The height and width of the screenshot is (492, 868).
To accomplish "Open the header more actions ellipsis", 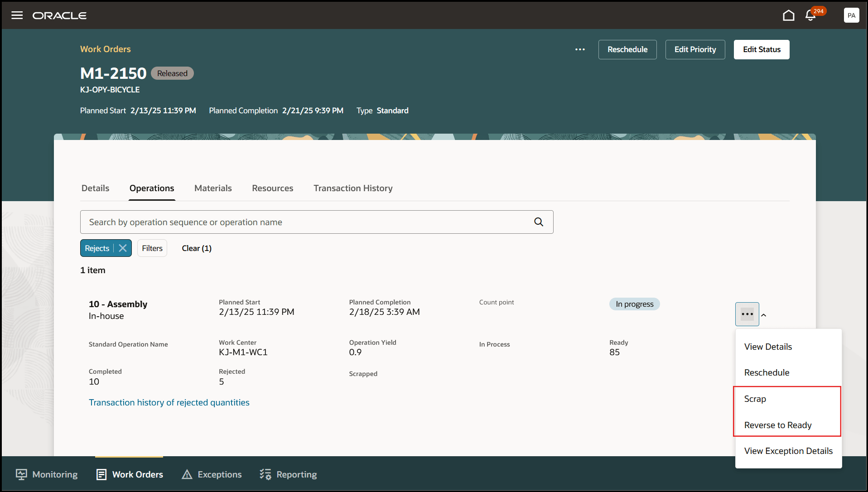I will (x=580, y=49).
